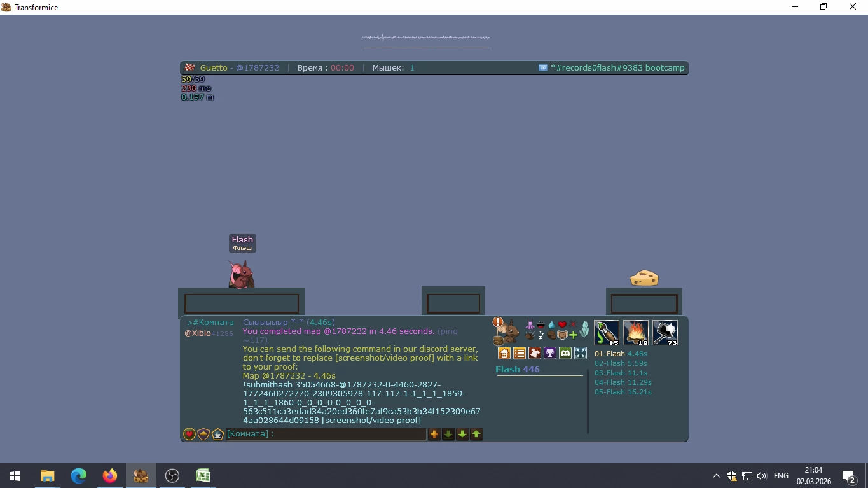Click the cheese on the right platform
The width and height of the screenshot is (868, 488).
[x=644, y=278]
